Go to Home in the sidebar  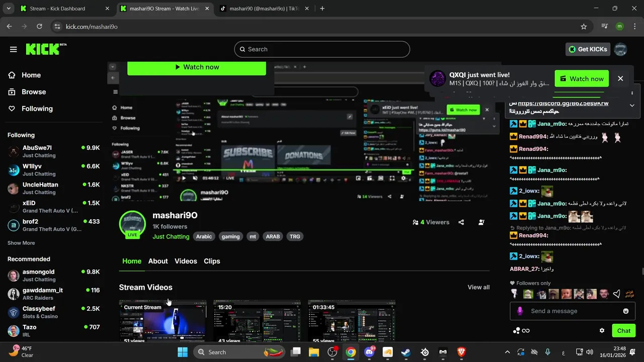pos(31,75)
